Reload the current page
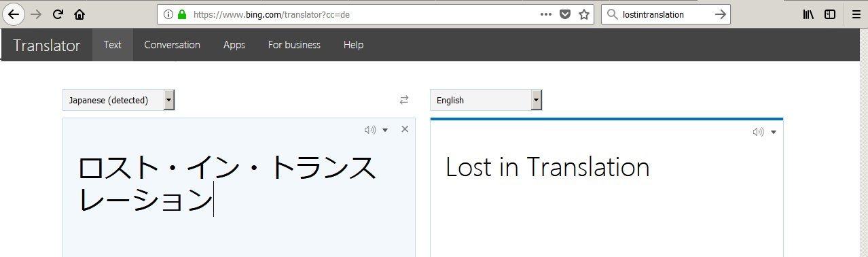868x257 pixels. coord(58,14)
